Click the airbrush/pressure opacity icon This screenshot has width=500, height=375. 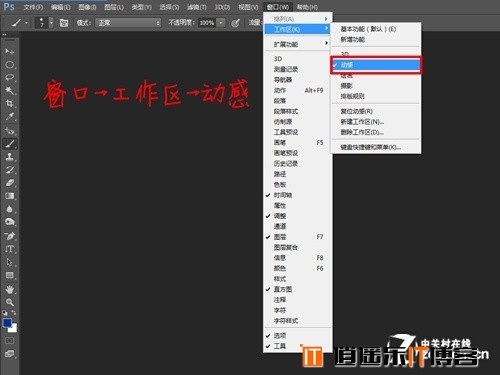pyautogui.click(x=236, y=23)
